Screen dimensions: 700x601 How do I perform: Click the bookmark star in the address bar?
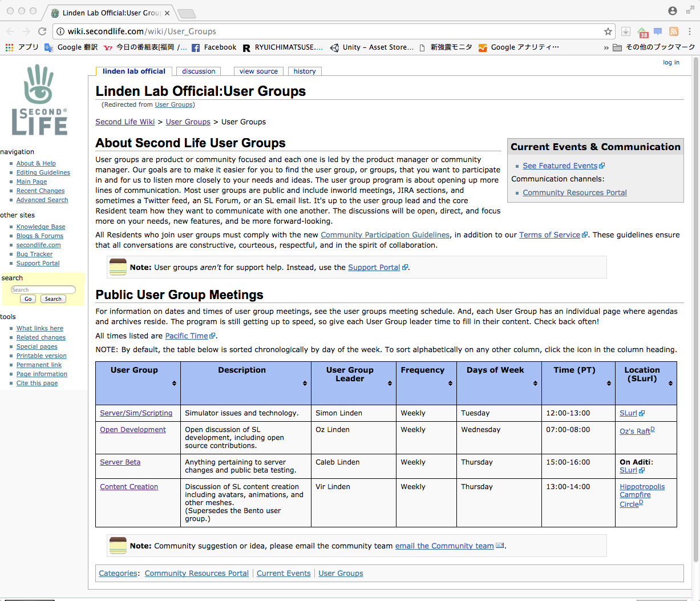[x=608, y=31]
